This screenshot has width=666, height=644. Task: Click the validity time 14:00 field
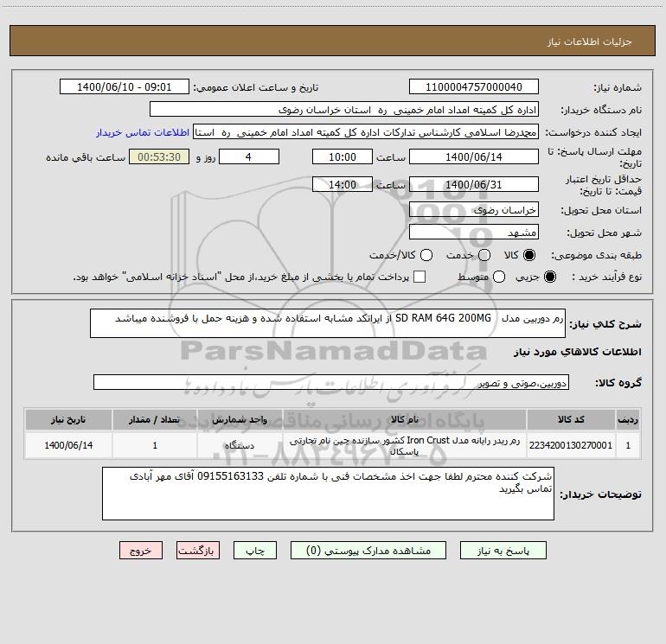[343, 185]
